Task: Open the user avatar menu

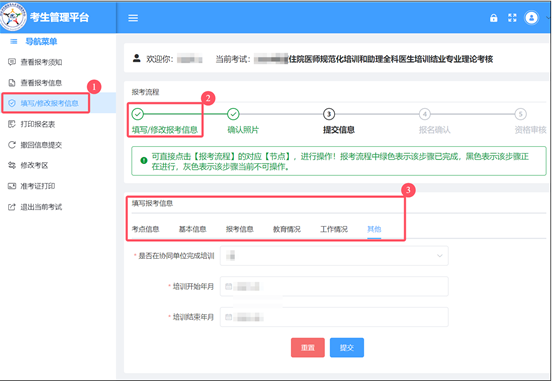Action: (531, 18)
